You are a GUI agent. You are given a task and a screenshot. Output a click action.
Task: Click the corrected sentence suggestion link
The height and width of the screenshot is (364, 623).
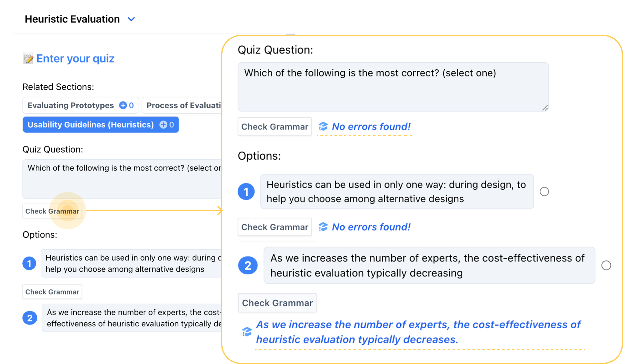pos(418,332)
